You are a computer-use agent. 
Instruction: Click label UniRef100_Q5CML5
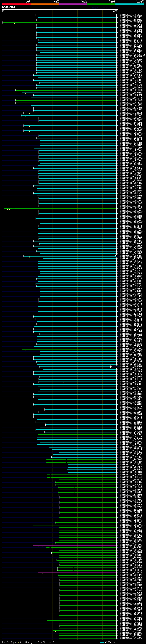pos(131,467)
